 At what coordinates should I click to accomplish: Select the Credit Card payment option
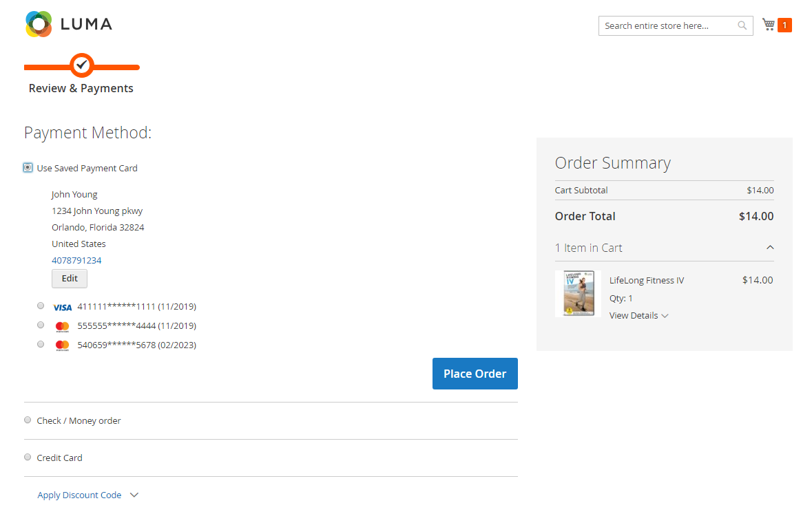28,457
